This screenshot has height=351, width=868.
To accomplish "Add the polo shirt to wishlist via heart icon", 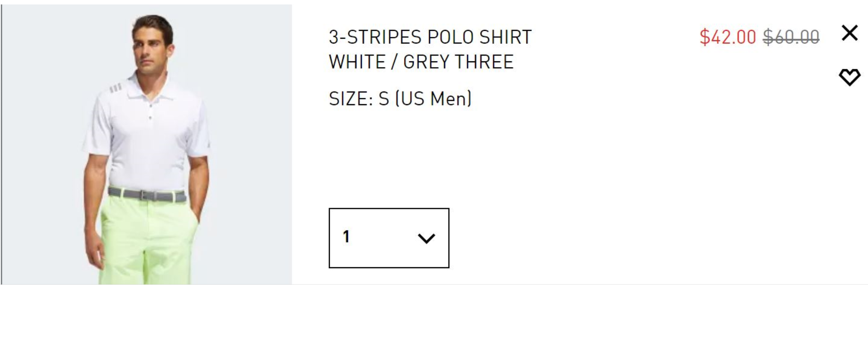I will click(850, 77).
